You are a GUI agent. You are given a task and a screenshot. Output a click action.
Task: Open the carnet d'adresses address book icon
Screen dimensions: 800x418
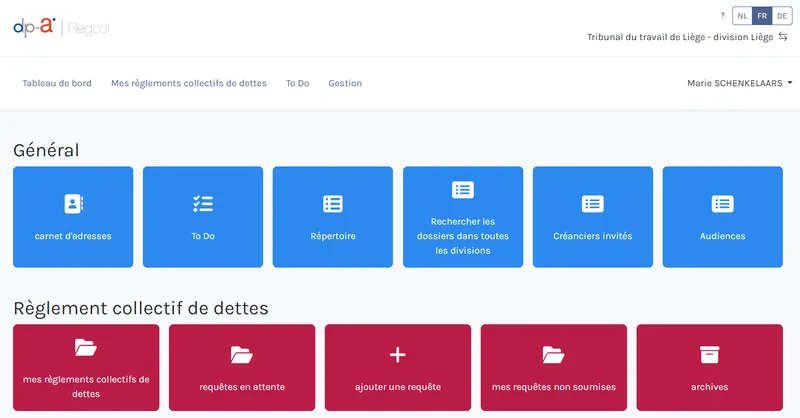pyautogui.click(x=73, y=204)
